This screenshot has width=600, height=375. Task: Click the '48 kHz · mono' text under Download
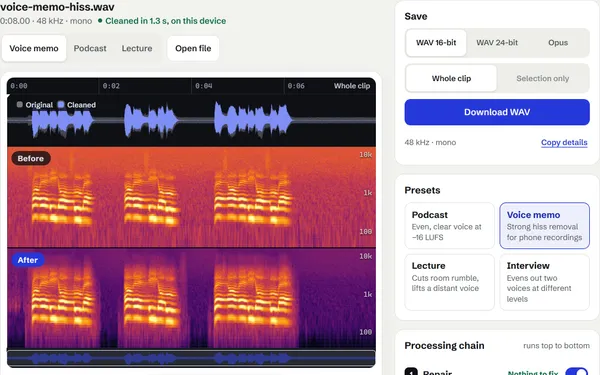[430, 142]
